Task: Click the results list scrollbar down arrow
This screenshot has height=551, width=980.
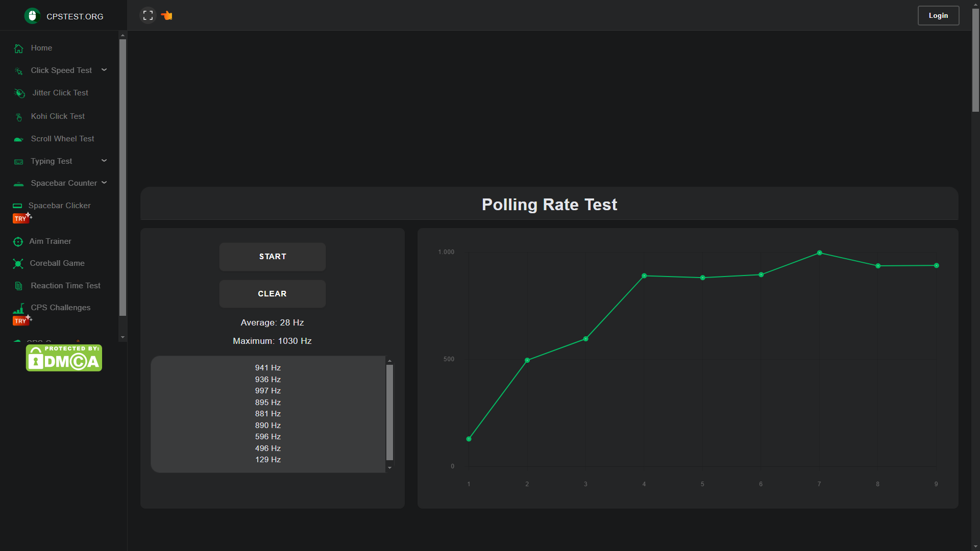Action: click(x=389, y=468)
